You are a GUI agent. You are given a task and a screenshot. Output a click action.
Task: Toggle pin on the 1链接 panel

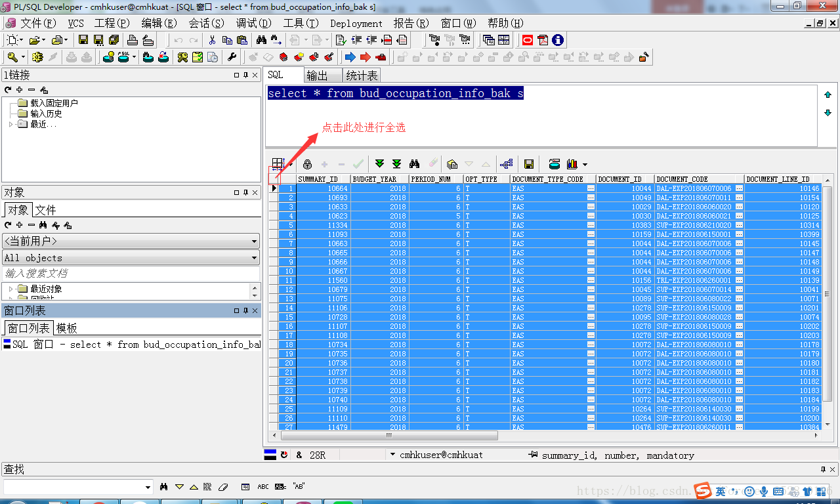pos(246,75)
